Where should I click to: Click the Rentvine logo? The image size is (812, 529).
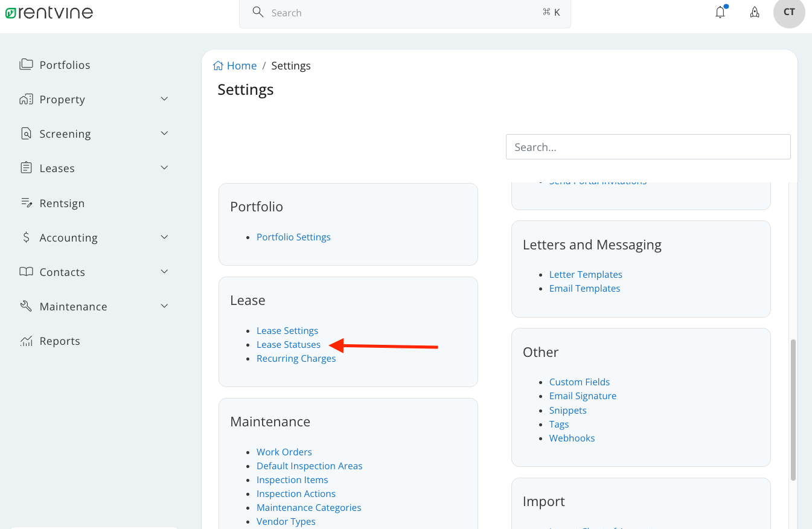tap(50, 12)
